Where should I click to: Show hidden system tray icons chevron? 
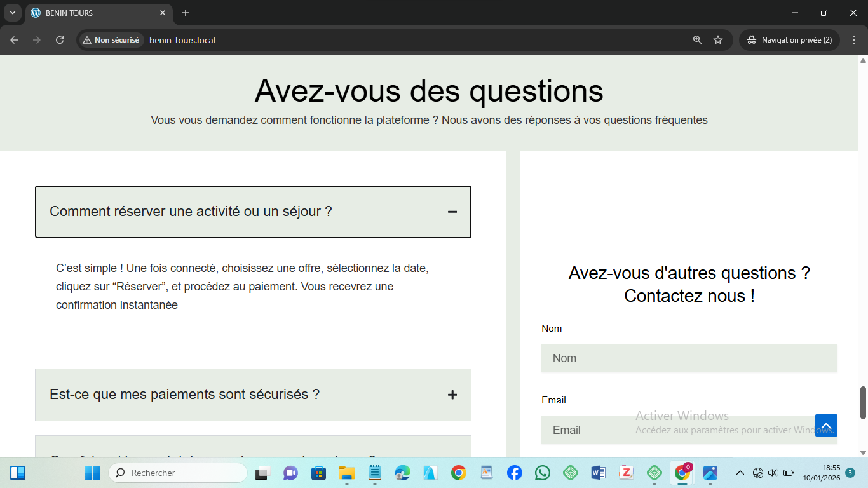(740, 473)
